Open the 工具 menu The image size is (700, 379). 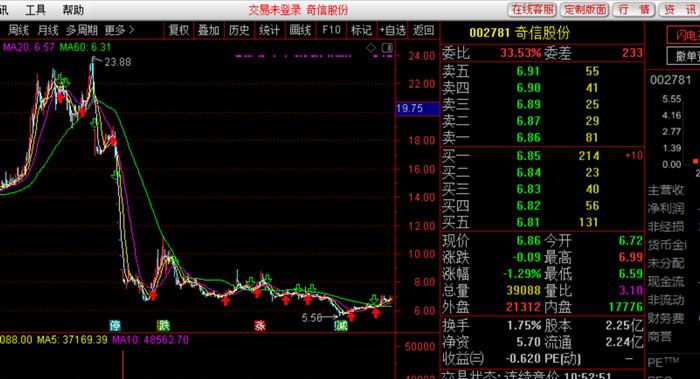[x=35, y=10]
